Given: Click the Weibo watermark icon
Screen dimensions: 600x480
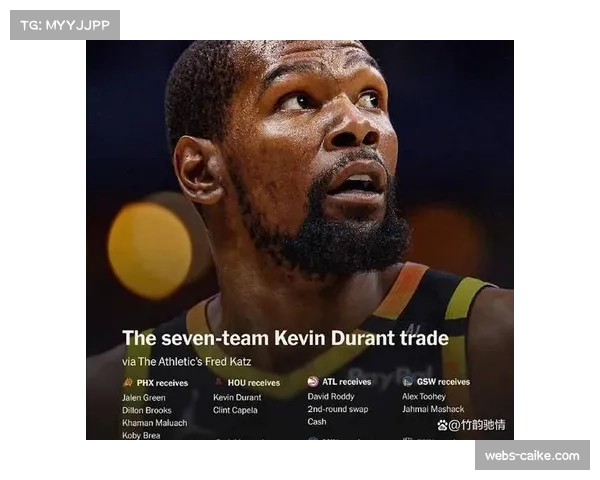Looking at the screenshot, I should click(x=442, y=425).
